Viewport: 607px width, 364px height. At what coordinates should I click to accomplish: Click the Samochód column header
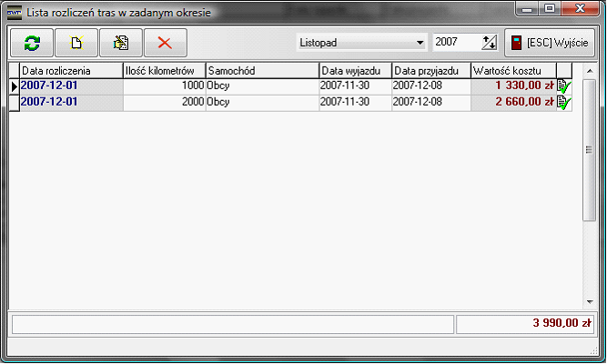[x=261, y=71]
